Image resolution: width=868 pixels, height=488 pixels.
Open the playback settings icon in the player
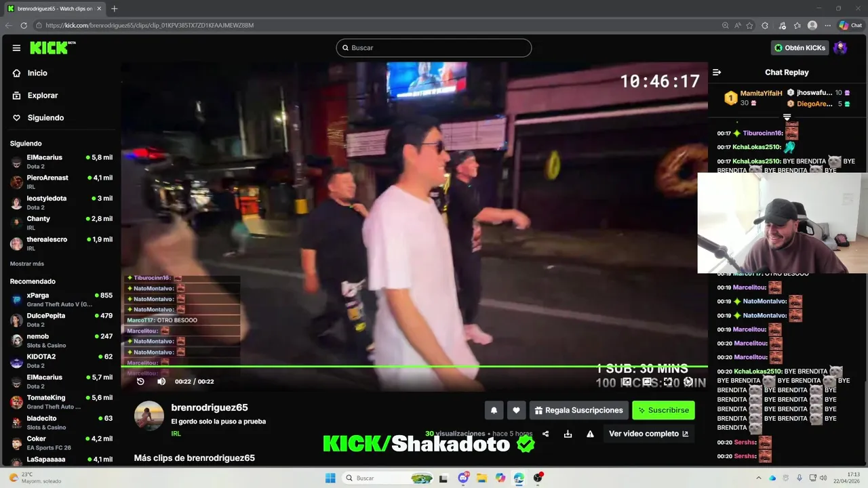[x=688, y=382]
